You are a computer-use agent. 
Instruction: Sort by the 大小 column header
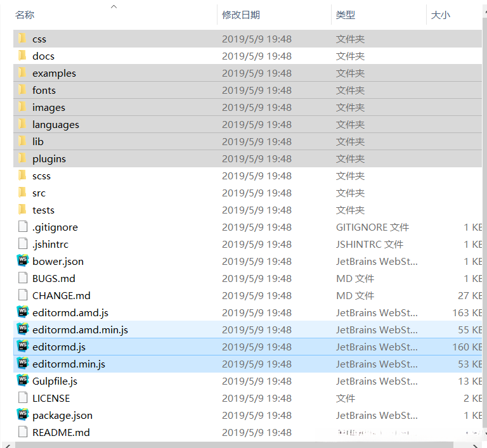pyautogui.click(x=441, y=15)
